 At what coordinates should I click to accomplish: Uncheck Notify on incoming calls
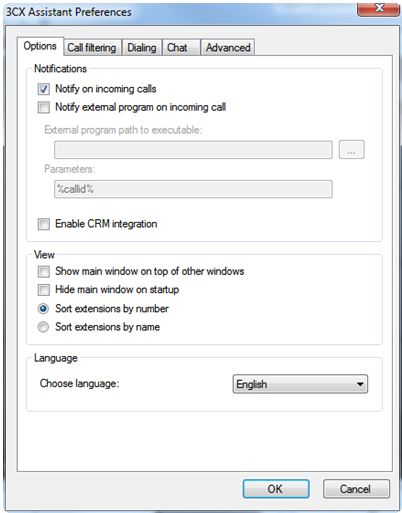tap(44, 89)
